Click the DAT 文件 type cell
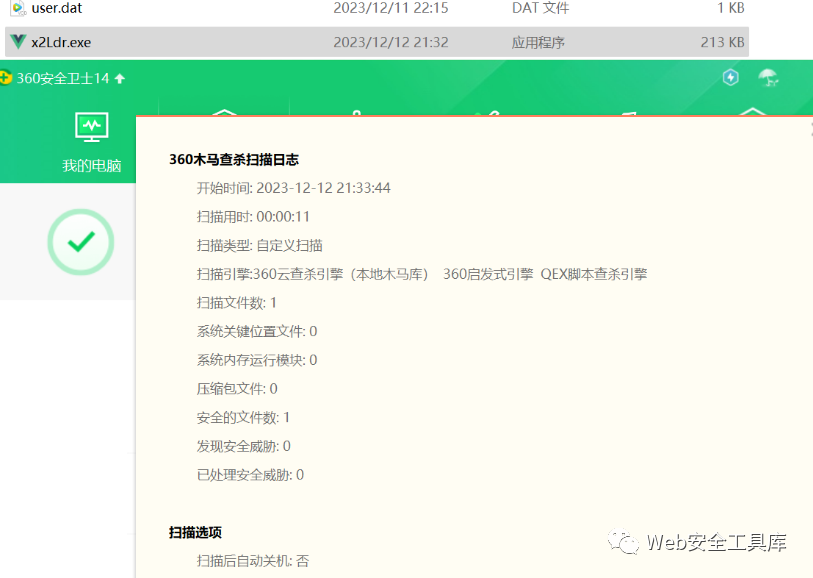This screenshot has width=813, height=578. click(540, 8)
